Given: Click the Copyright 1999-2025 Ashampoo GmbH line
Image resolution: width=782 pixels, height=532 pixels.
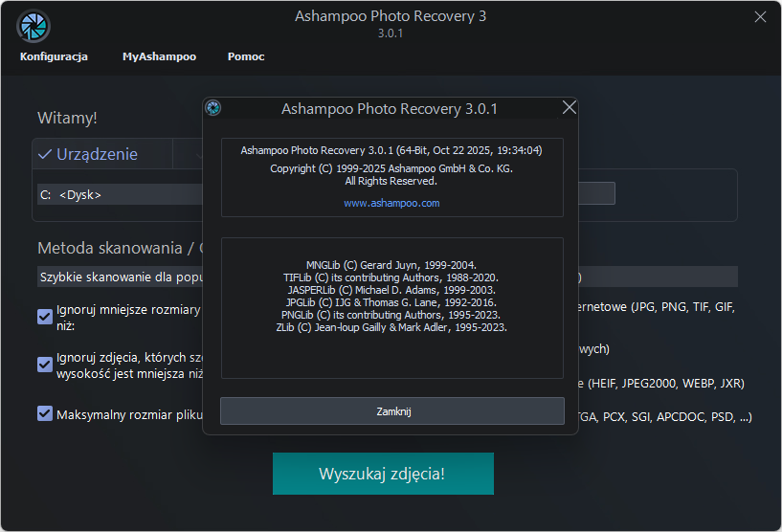Looking at the screenshot, I should pos(391,168).
